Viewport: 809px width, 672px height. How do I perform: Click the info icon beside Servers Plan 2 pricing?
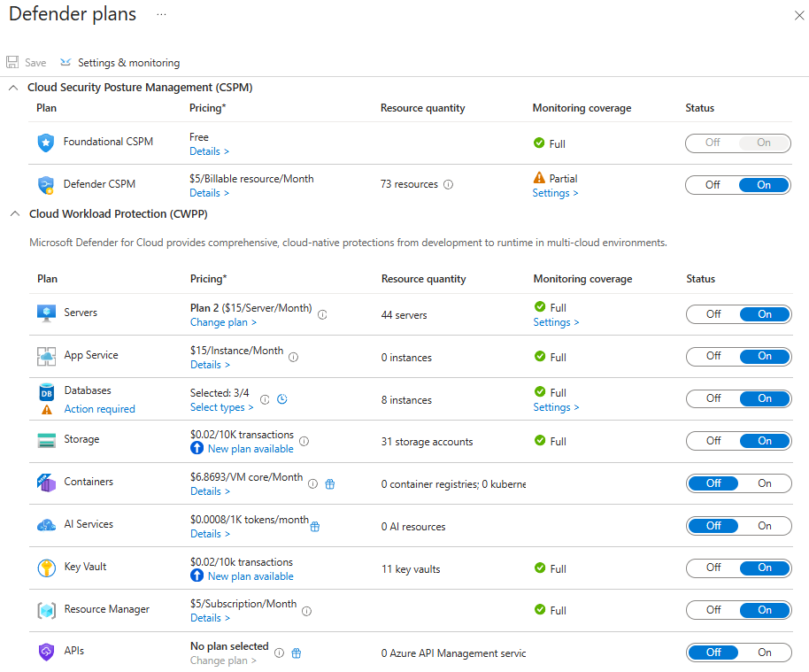point(322,314)
